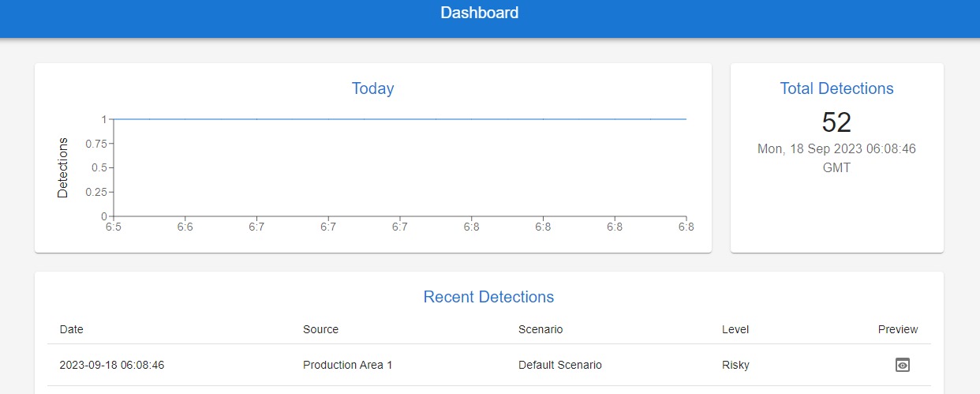Viewport: 980px width, 394px height.
Task: Click the Total Detections heading
Action: [x=836, y=88]
